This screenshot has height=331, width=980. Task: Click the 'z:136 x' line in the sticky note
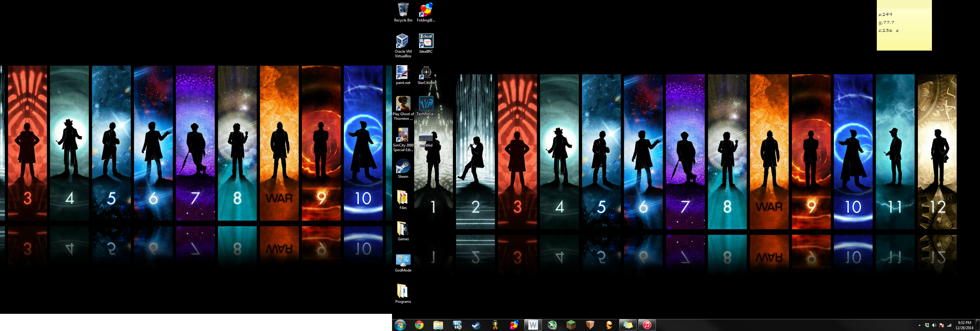click(888, 30)
